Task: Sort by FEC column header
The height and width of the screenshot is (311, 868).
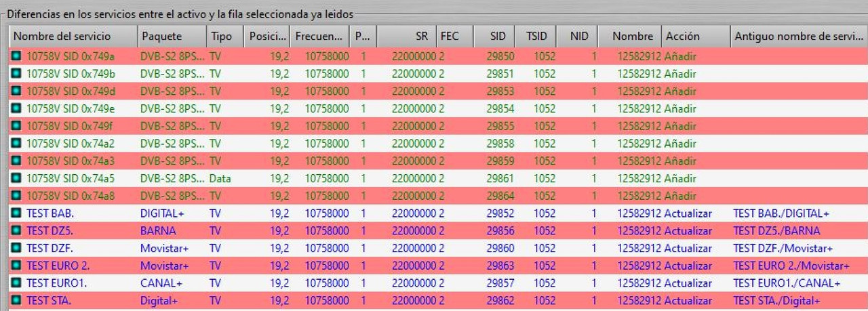Action: click(454, 36)
